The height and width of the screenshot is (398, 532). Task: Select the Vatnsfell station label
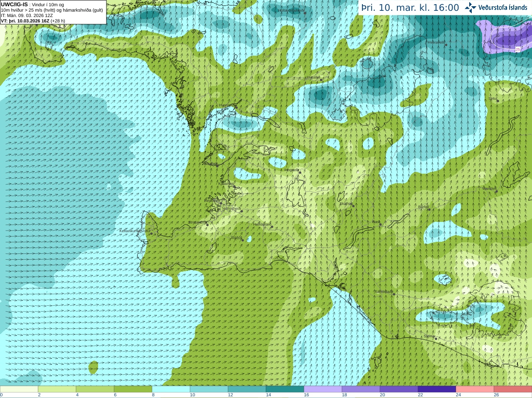pos(489,189)
